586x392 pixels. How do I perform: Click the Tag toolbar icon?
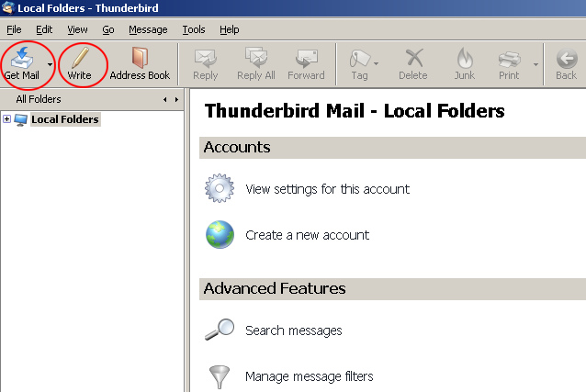pyautogui.click(x=359, y=59)
